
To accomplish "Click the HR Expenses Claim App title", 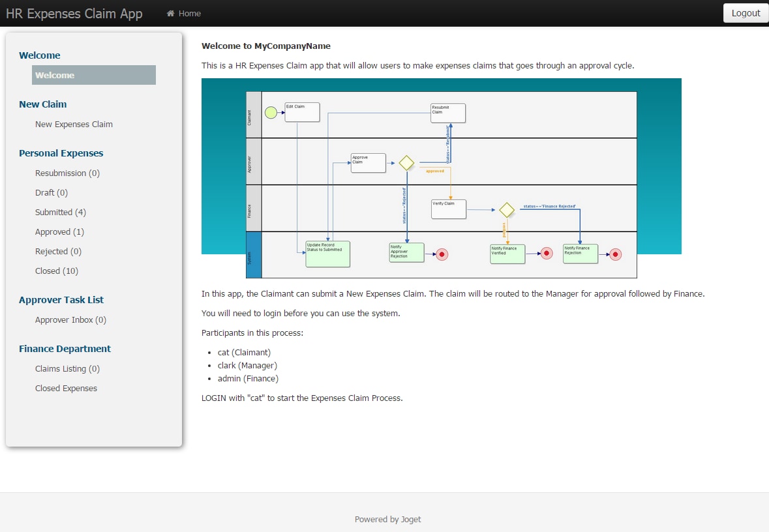I will point(74,13).
